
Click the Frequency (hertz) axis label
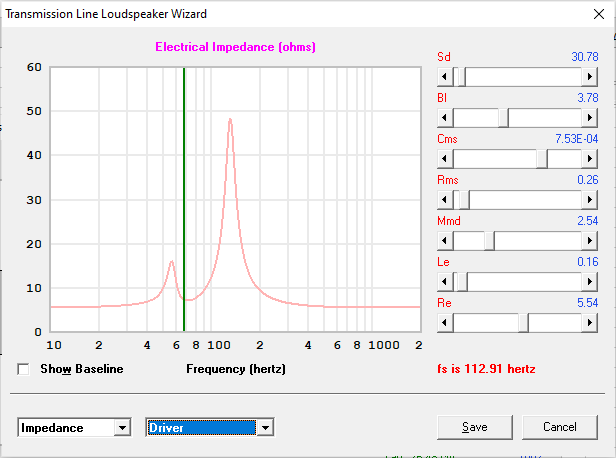(x=236, y=369)
